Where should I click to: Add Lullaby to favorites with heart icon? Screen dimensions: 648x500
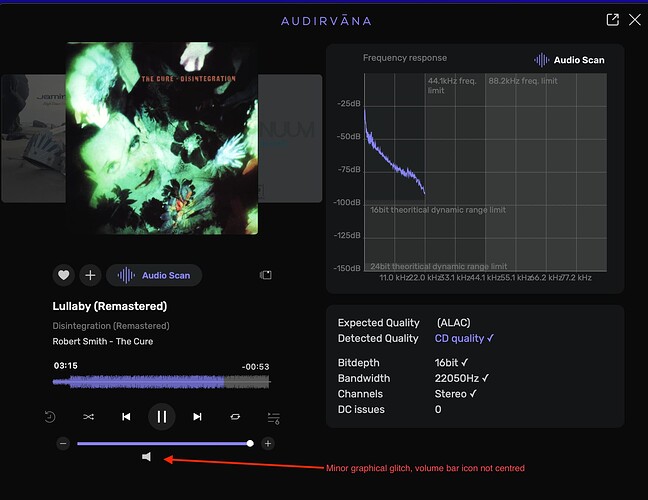click(x=63, y=275)
